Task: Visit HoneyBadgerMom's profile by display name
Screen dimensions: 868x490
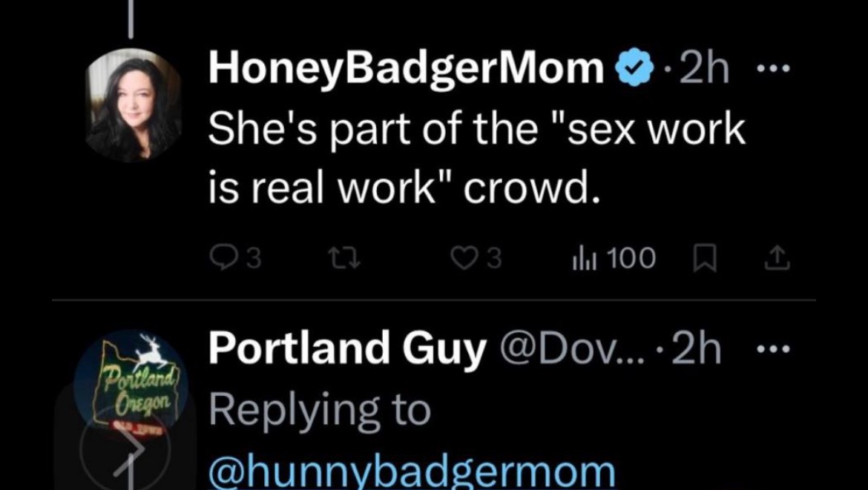Action: click(x=407, y=70)
